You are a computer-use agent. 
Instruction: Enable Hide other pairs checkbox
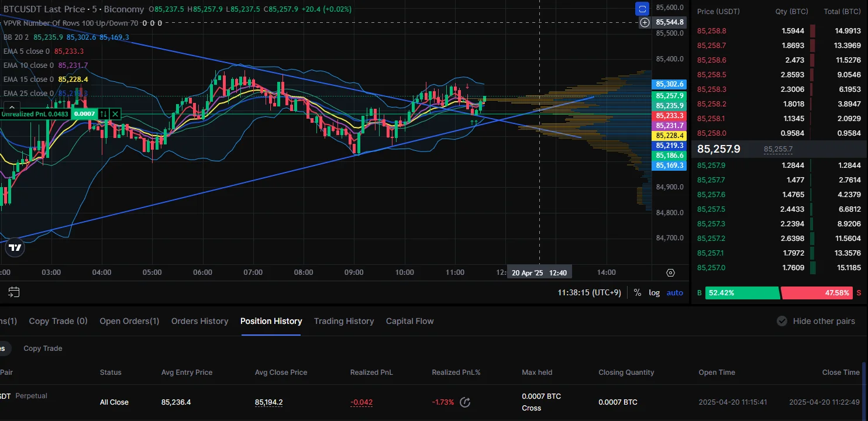[x=781, y=321]
